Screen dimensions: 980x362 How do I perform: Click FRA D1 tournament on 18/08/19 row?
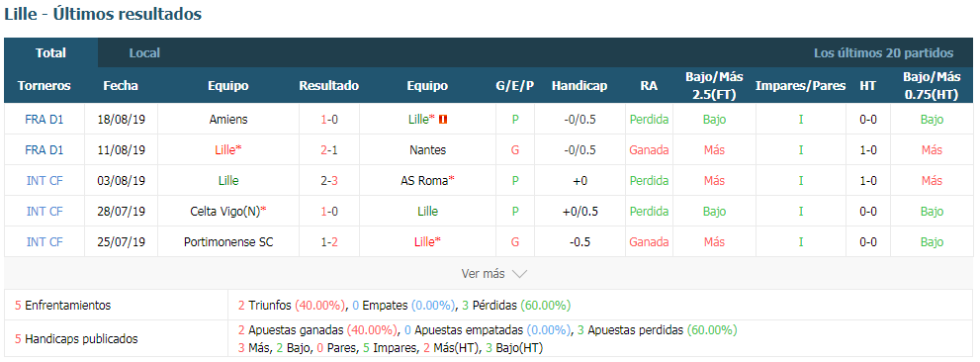[45, 120]
